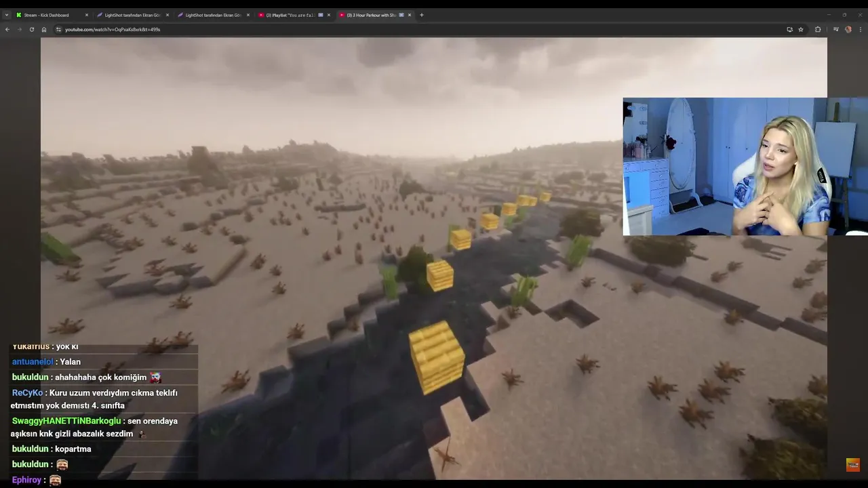Close the Stream - Kick Dashboard tab
Screen dimensions: 868x488
point(87,15)
